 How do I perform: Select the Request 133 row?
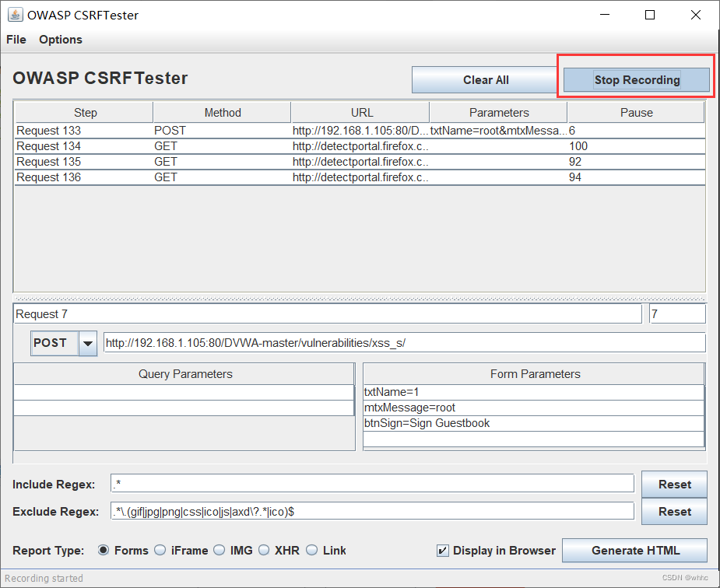click(360, 131)
